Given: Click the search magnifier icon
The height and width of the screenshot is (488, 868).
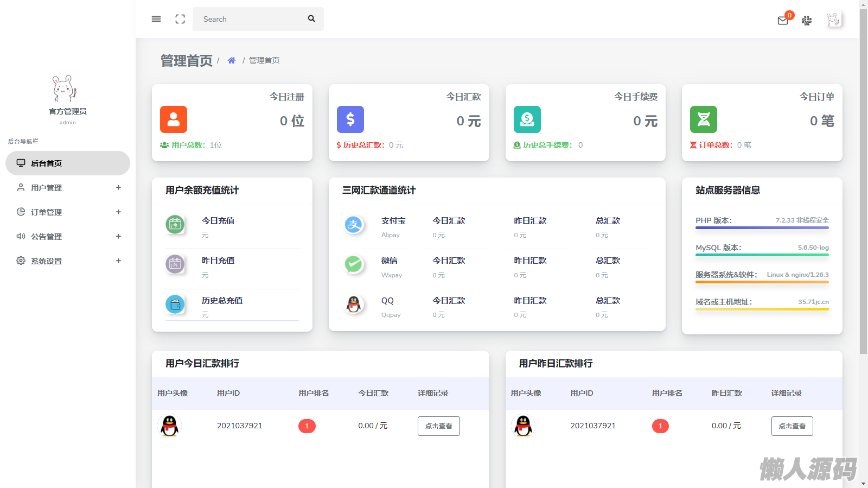Looking at the screenshot, I should 311,18.
